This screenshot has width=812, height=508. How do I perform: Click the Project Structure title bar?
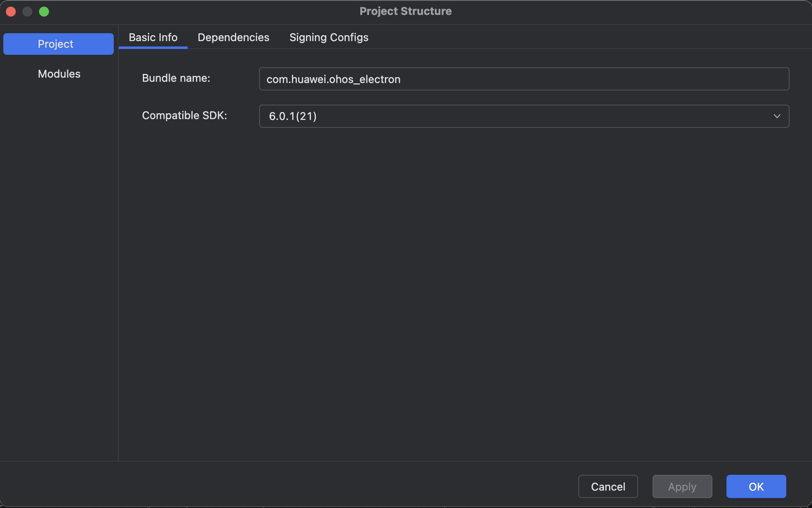[x=405, y=11]
